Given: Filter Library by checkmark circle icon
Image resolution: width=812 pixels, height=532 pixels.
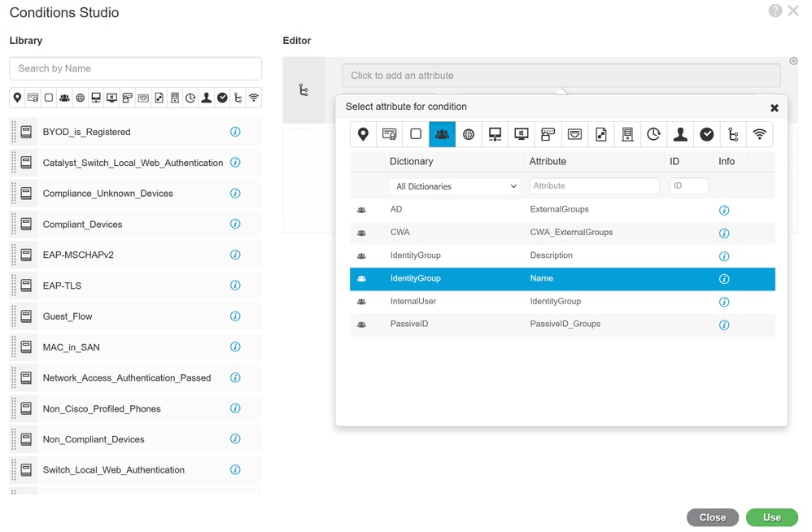Looking at the screenshot, I should click(x=222, y=98).
